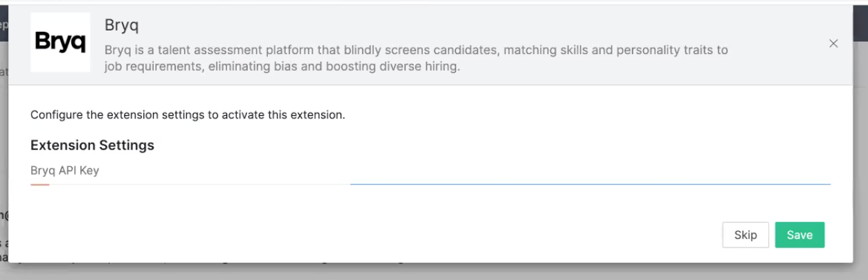Click the dimmed backdrop below the dialog

click(485, 272)
